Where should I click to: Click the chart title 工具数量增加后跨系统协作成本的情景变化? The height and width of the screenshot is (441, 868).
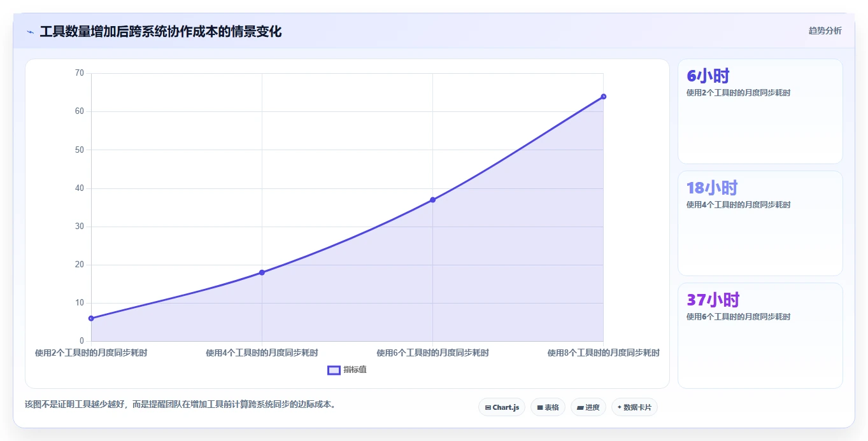[x=160, y=31]
